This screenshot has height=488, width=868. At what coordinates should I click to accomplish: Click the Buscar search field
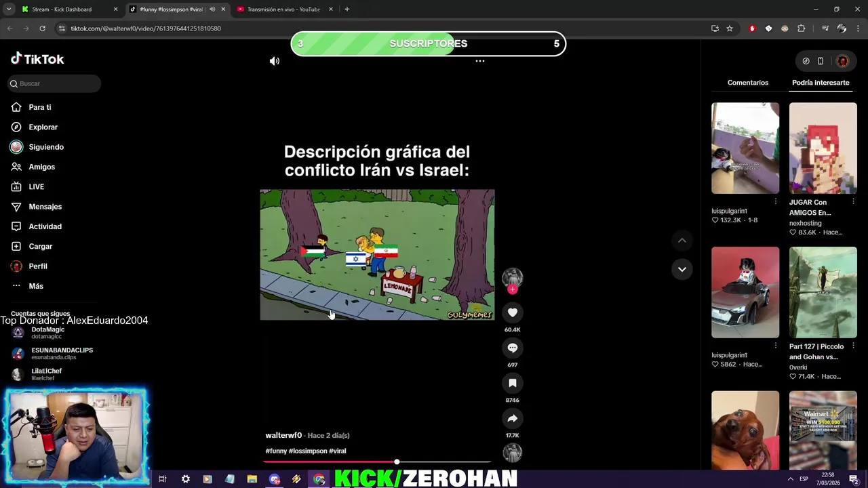pos(54,83)
